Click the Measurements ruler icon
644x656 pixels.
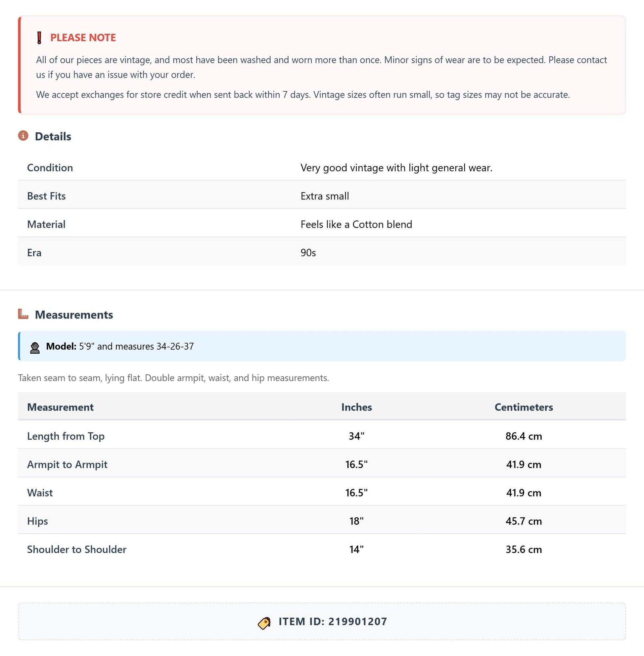[x=23, y=314]
